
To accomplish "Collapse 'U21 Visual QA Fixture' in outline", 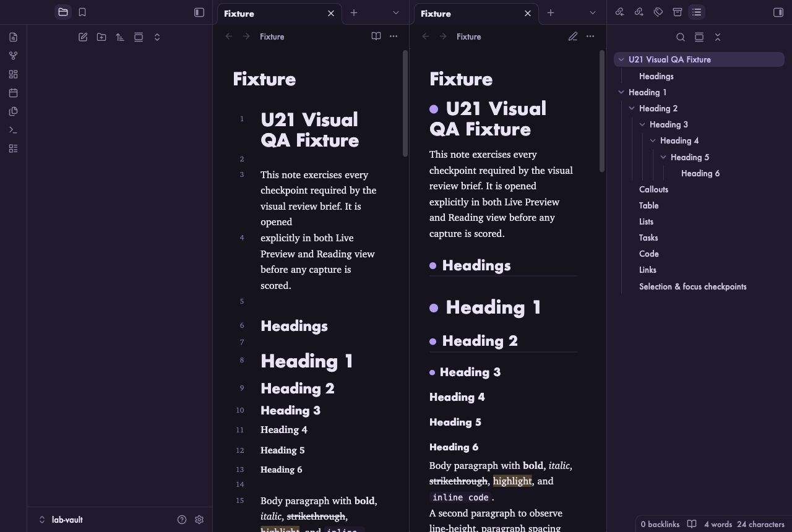I will (621, 60).
